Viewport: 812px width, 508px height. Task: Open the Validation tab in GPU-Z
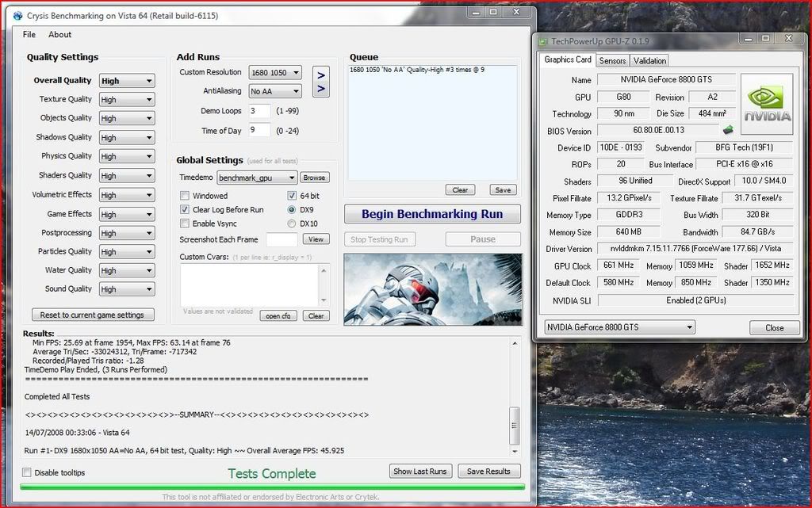(x=649, y=60)
